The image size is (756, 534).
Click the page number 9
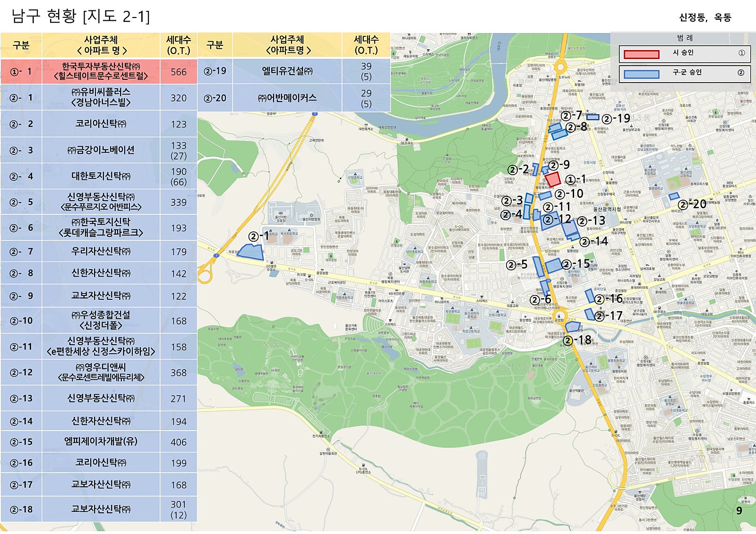(739, 510)
